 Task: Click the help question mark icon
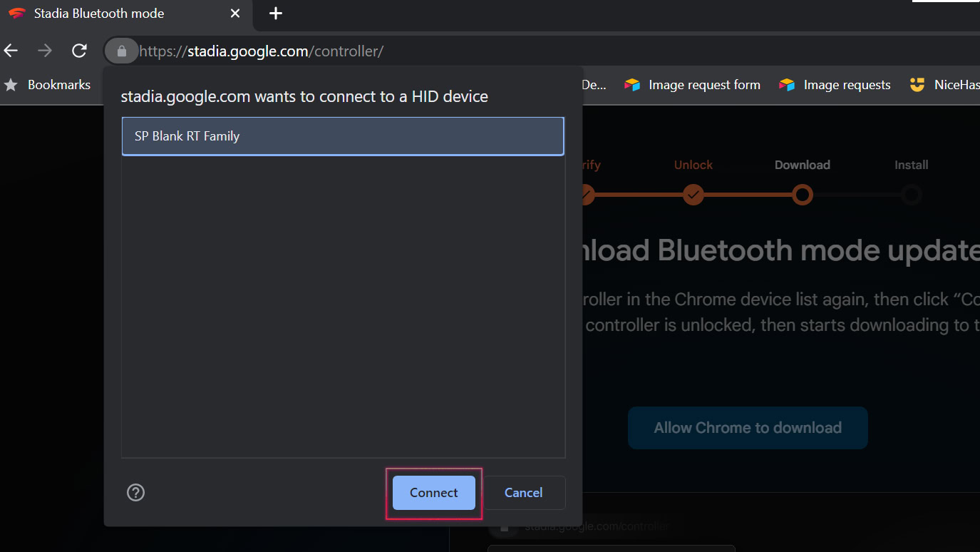[135, 492]
